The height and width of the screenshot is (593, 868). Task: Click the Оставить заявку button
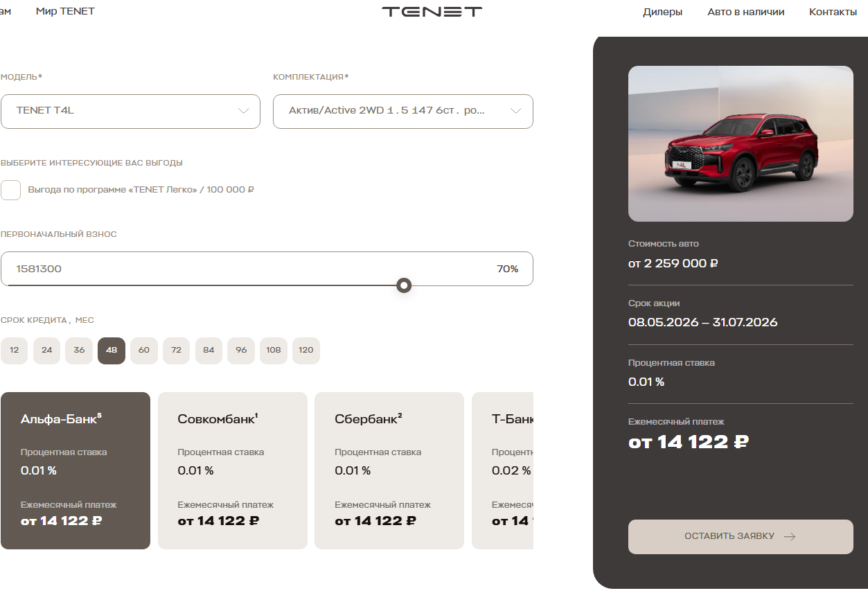tap(741, 537)
